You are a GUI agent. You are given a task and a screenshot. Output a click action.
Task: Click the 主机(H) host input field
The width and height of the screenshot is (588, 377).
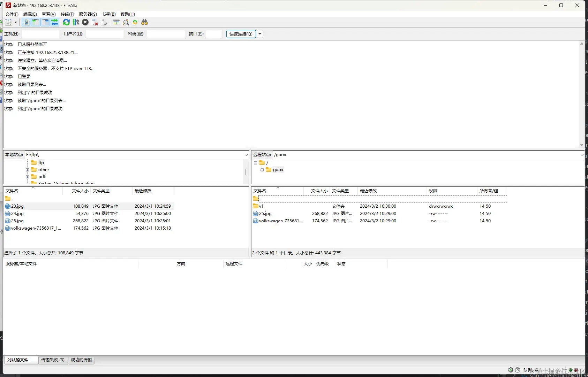pyautogui.click(x=41, y=34)
